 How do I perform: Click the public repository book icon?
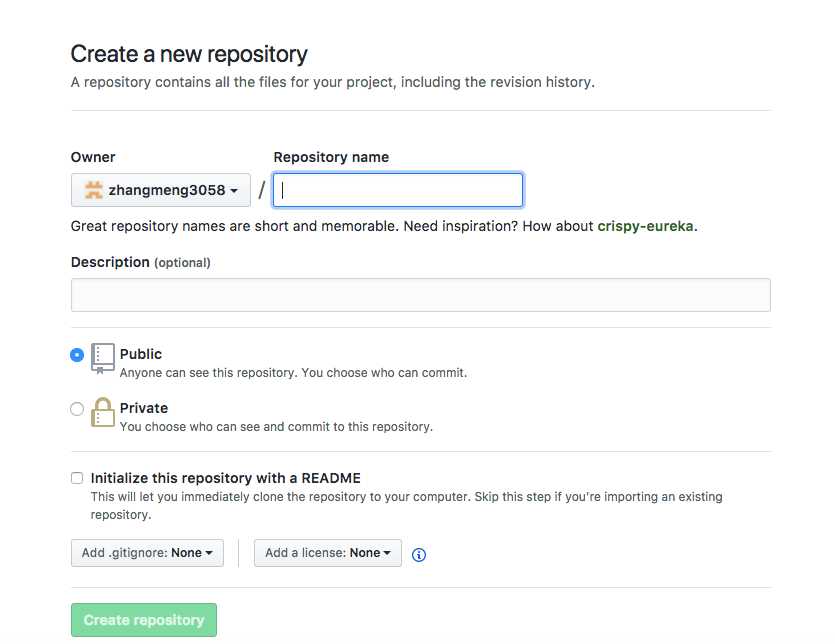(103, 358)
